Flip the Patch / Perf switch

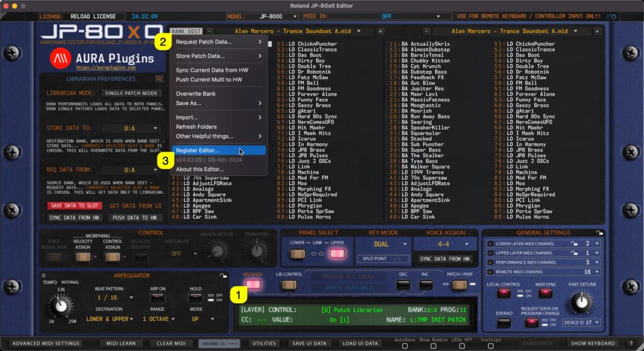[459, 284]
